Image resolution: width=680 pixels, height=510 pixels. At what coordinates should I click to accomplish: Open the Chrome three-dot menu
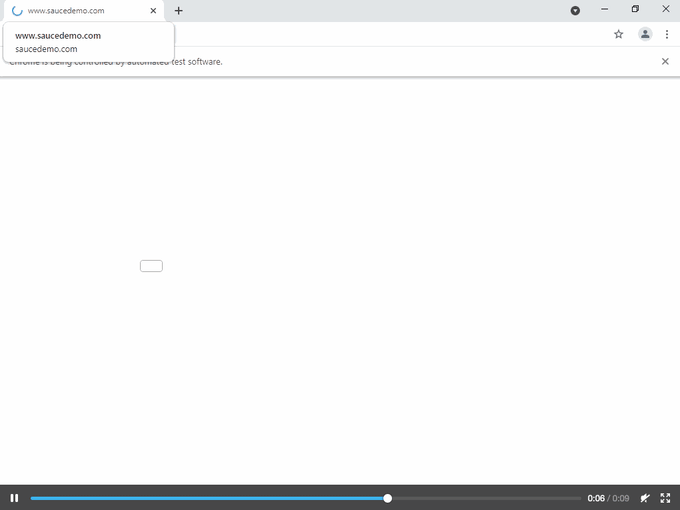point(667,34)
